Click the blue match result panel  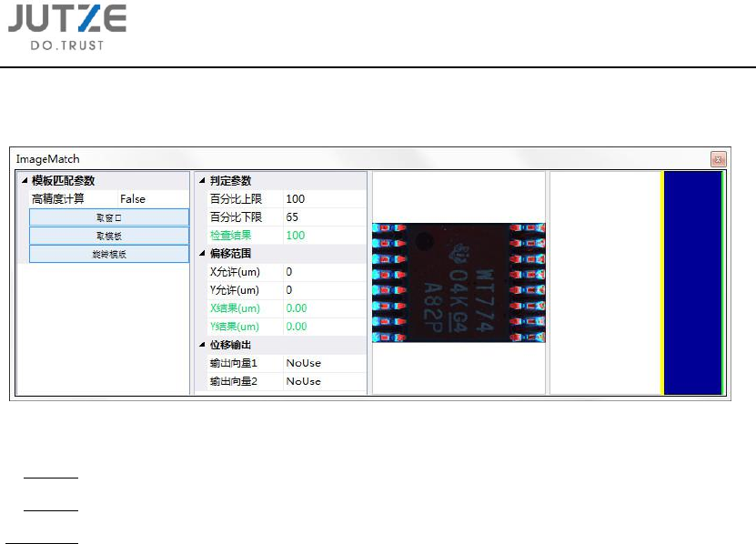coord(692,283)
